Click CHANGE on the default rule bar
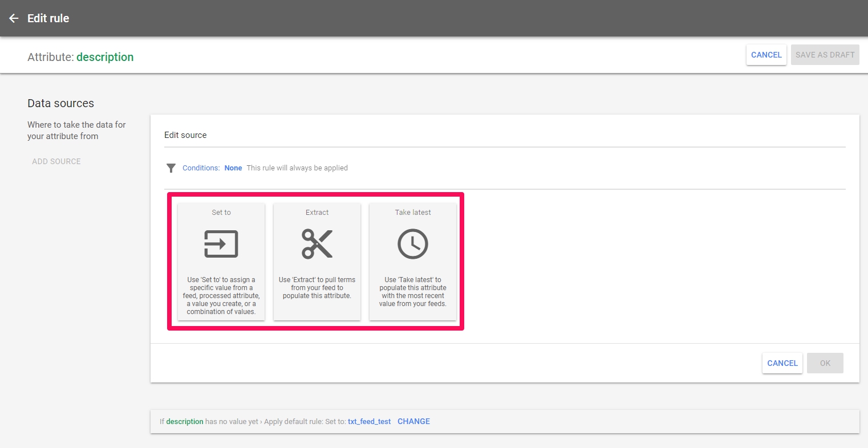The image size is (868, 448). [x=413, y=421]
